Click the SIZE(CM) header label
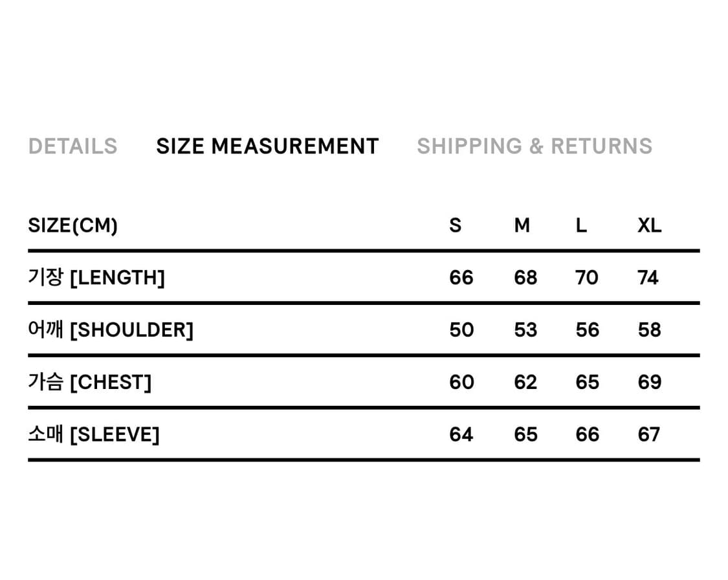The width and height of the screenshot is (728, 580). point(73,225)
